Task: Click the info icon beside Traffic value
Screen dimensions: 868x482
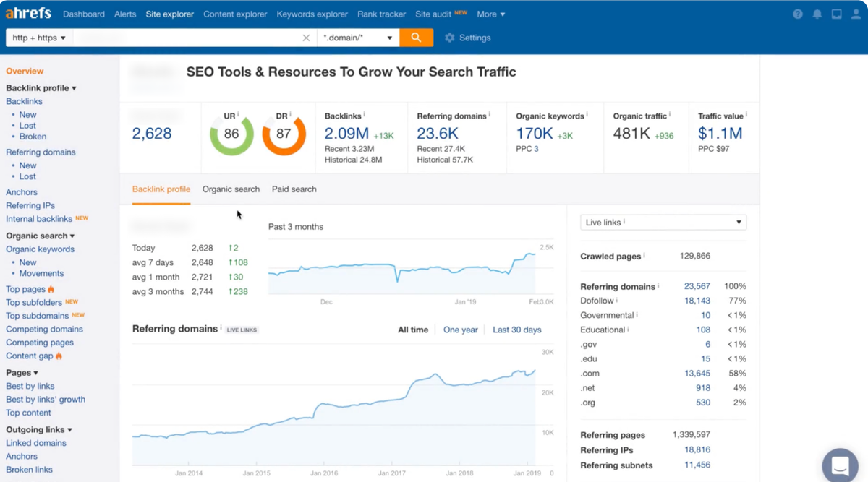Action: (746, 114)
